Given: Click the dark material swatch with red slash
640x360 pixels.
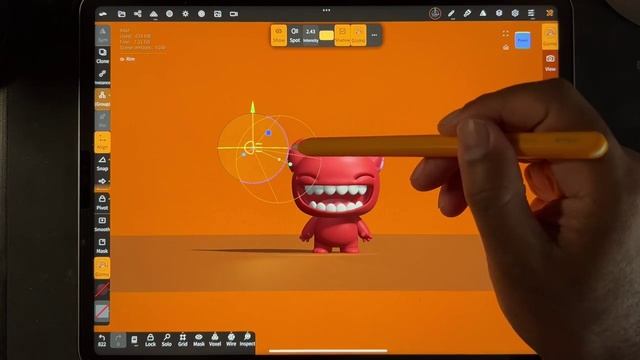Looking at the screenshot, I should (102, 289).
